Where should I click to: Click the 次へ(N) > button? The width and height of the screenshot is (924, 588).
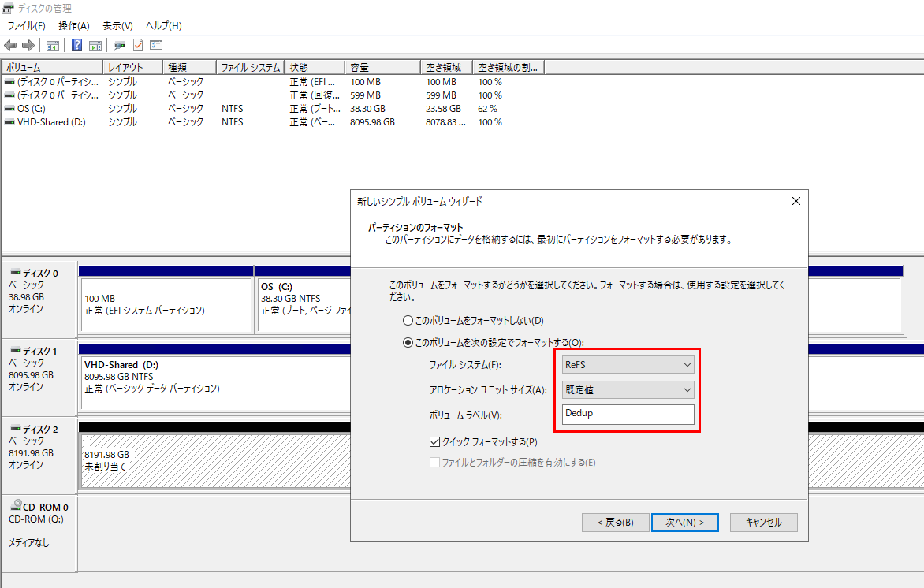(x=685, y=522)
